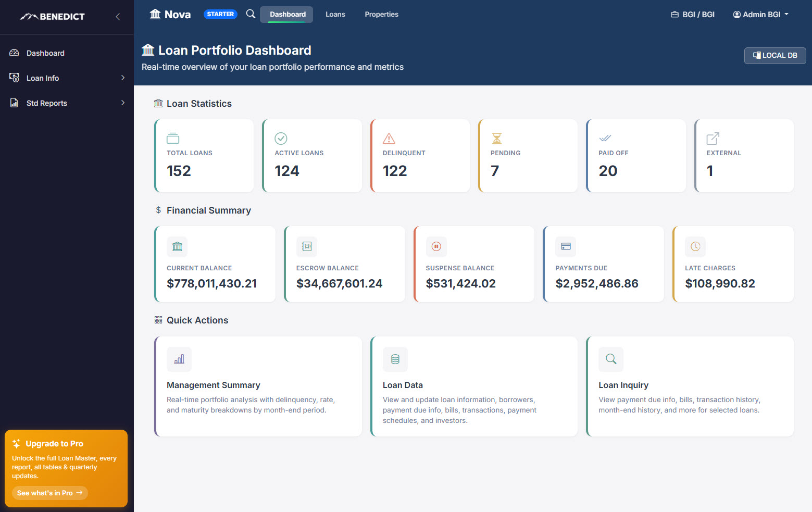The height and width of the screenshot is (512, 812).
Task: Click the Paid Off value 20
Action: 608,171
